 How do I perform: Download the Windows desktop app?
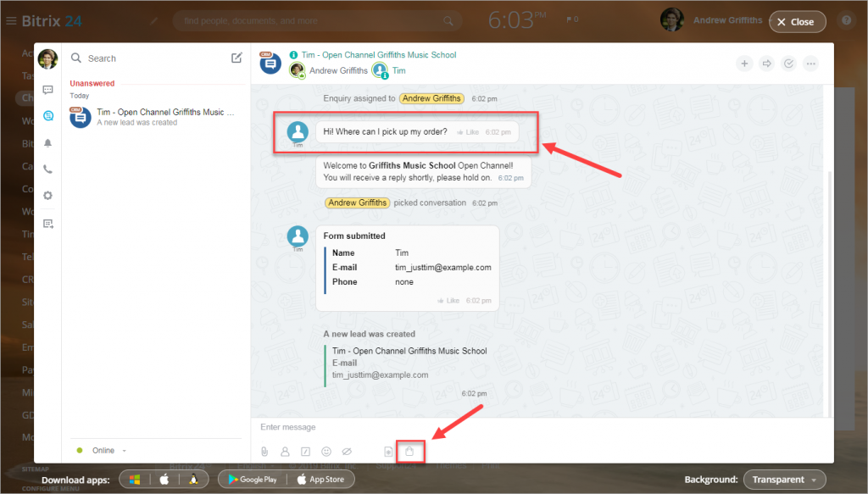pos(135,480)
